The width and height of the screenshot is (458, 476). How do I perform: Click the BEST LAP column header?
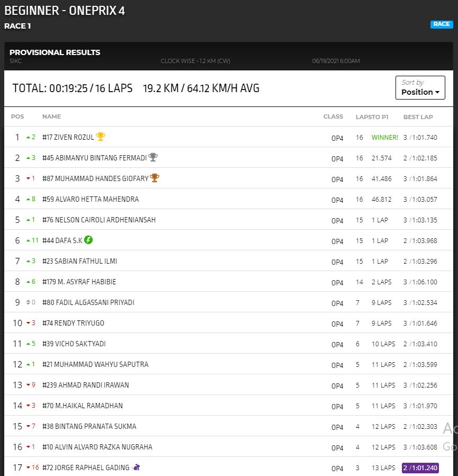(x=418, y=116)
